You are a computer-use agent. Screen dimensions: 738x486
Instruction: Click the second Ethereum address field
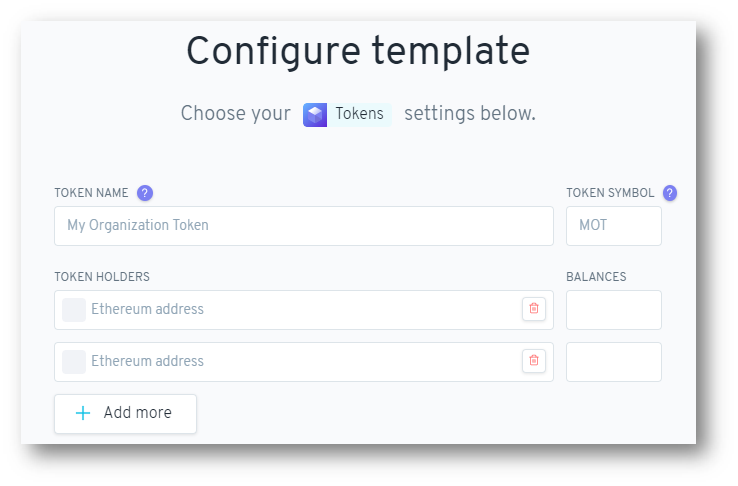click(304, 362)
